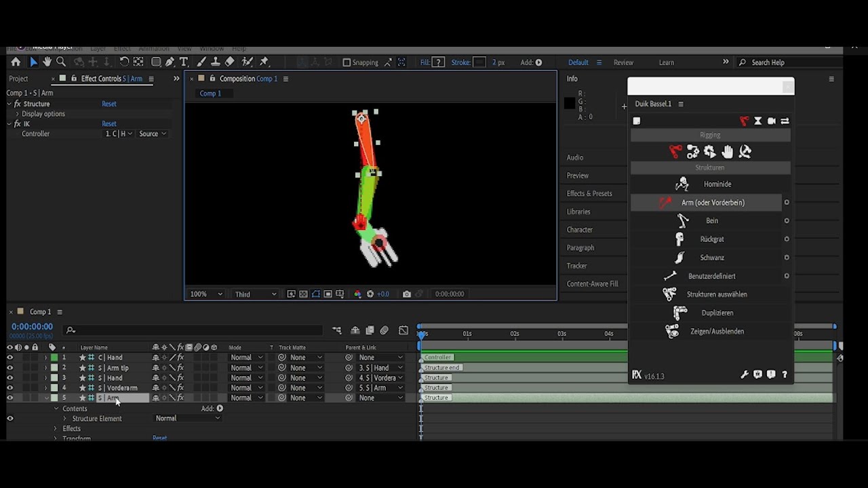Click the Duik Links and constraints icon

click(692, 152)
